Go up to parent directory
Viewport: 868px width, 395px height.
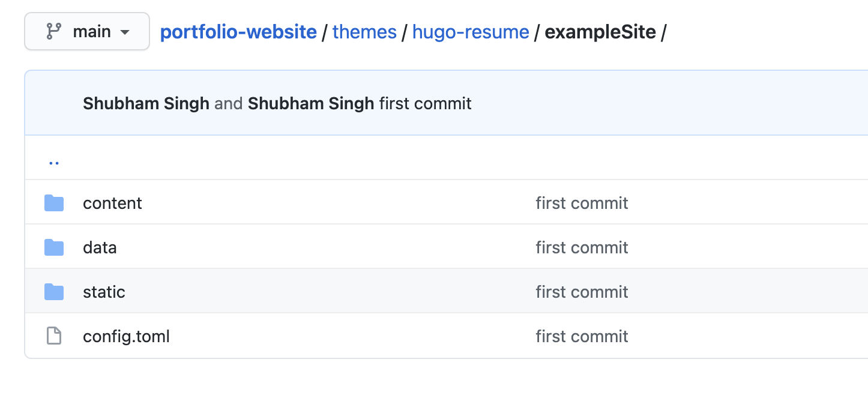pyautogui.click(x=54, y=161)
